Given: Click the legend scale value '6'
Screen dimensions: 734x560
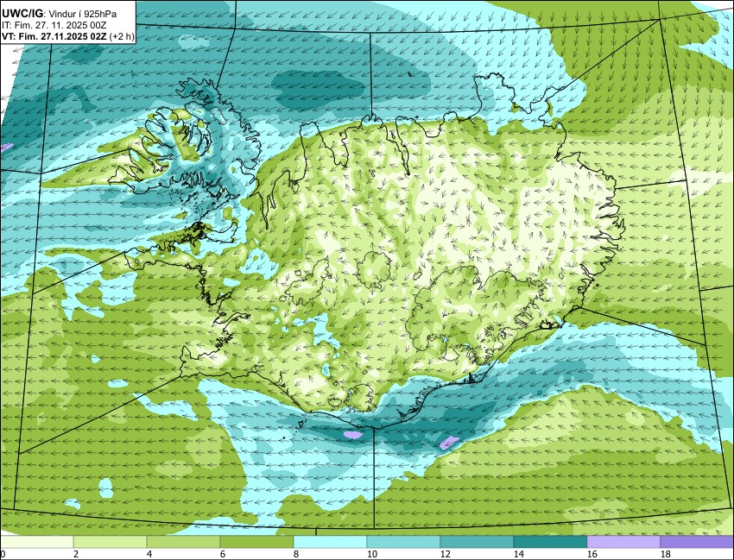Looking at the screenshot, I should (222, 554).
